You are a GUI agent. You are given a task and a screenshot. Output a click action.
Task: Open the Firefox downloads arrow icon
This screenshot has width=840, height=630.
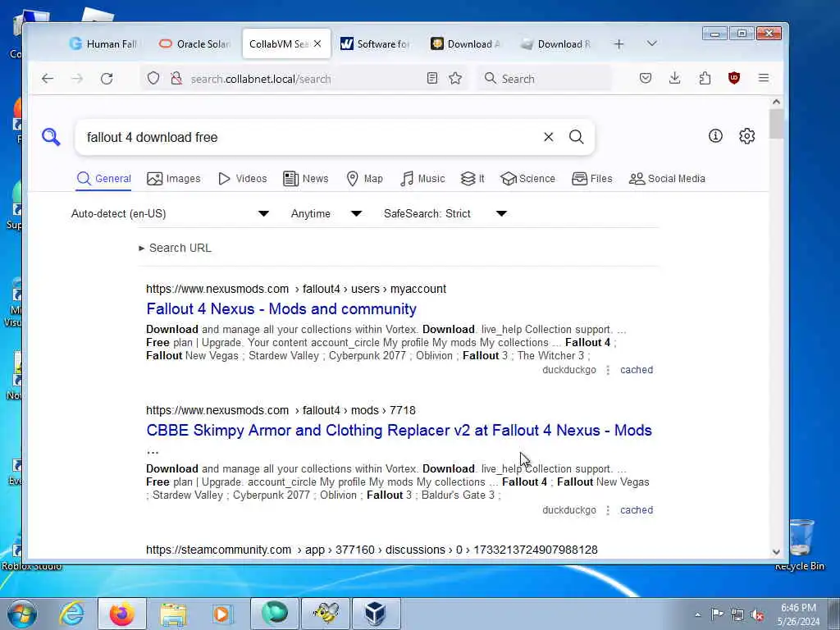675,78
